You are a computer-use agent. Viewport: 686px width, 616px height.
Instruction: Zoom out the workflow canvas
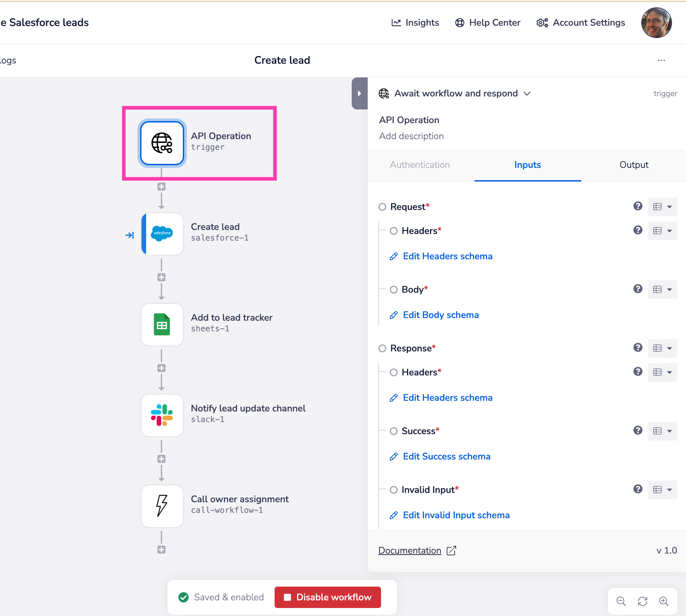[x=621, y=601]
